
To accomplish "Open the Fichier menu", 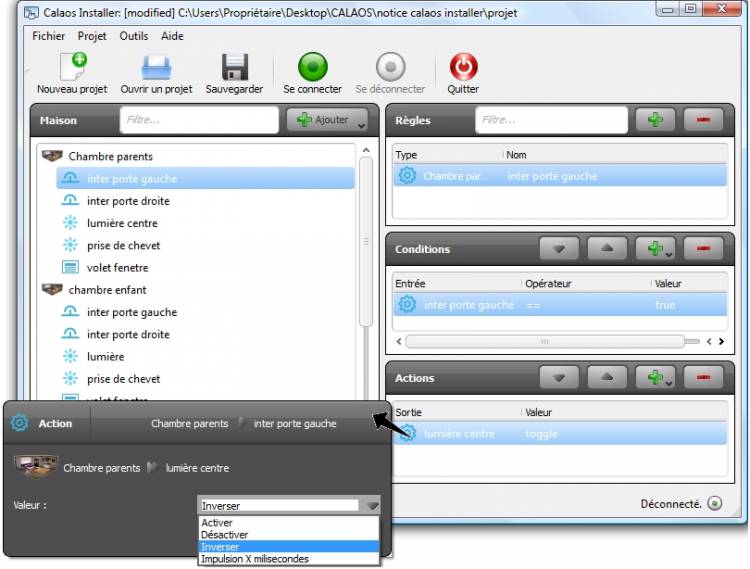I will click(48, 36).
